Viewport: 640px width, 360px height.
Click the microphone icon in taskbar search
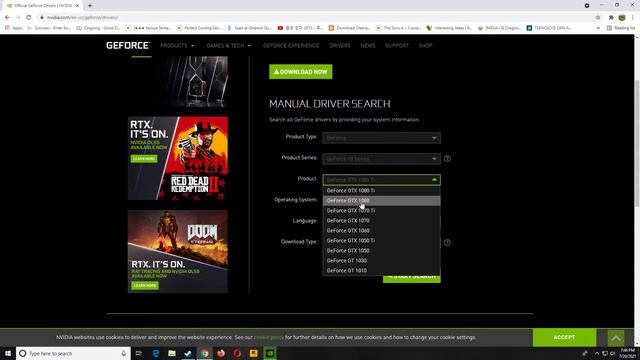[124, 353]
